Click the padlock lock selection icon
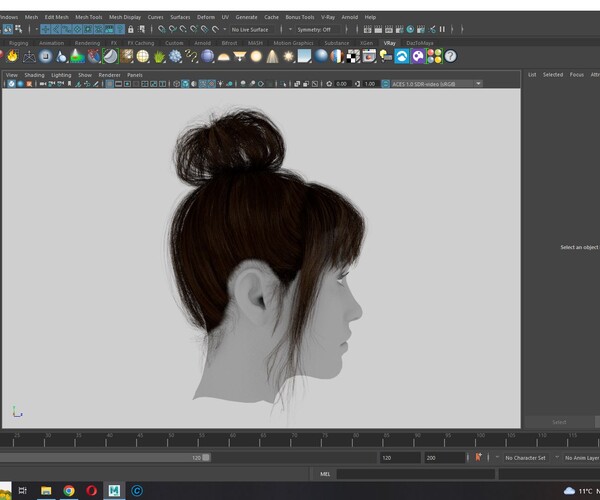 pyautogui.click(x=131, y=29)
